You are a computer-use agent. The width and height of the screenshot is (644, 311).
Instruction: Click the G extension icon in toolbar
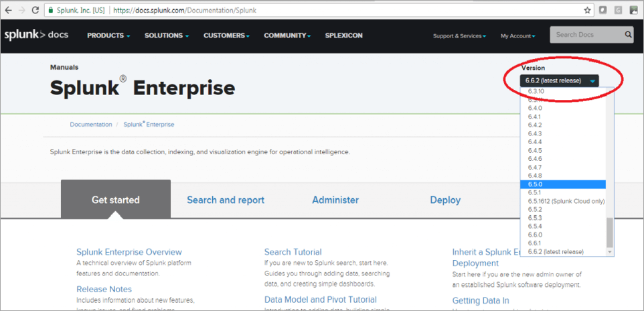pos(618,10)
